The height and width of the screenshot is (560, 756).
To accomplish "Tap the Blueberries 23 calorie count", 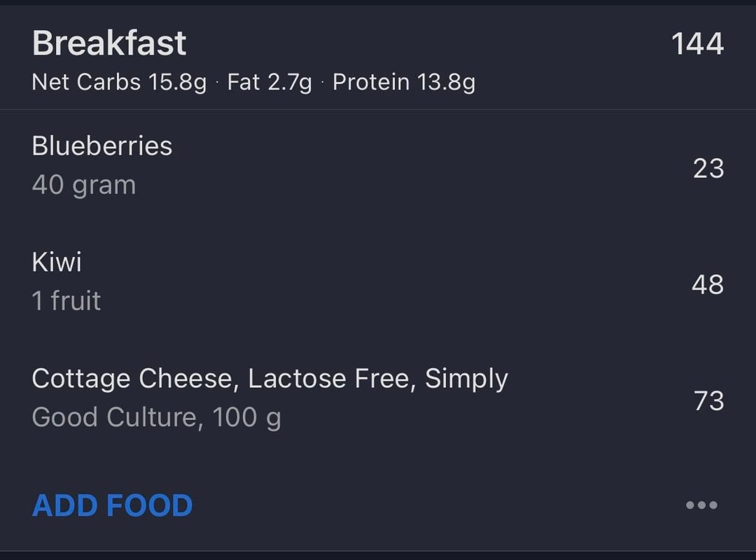I will coord(708,169).
